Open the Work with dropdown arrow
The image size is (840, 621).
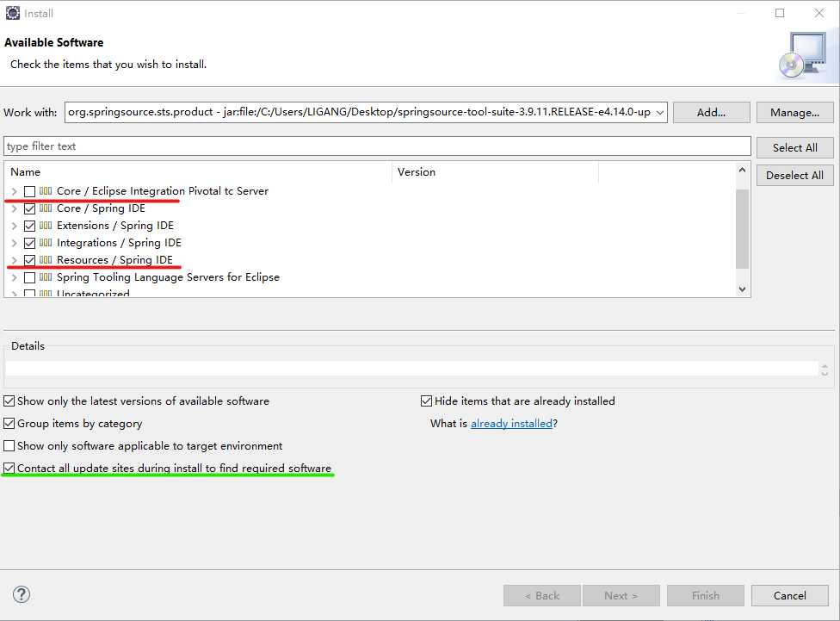pyautogui.click(x=660, y=113)
